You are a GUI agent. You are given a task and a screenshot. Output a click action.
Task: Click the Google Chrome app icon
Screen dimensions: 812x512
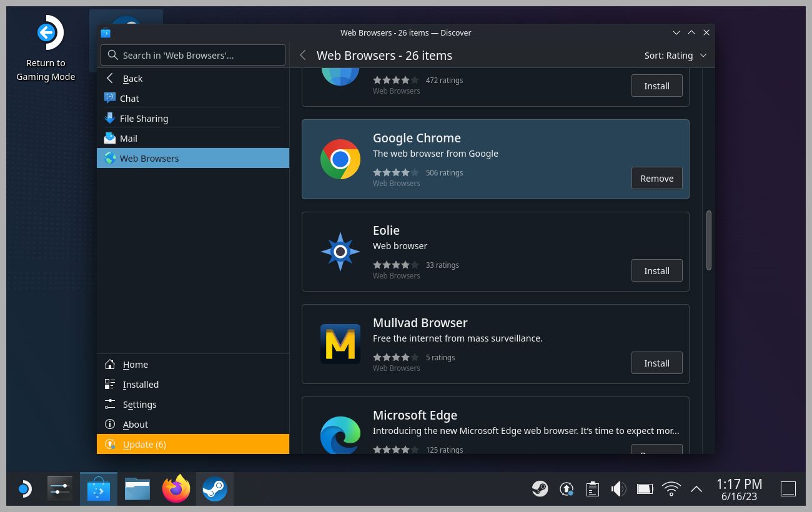(x=340, y=159)
